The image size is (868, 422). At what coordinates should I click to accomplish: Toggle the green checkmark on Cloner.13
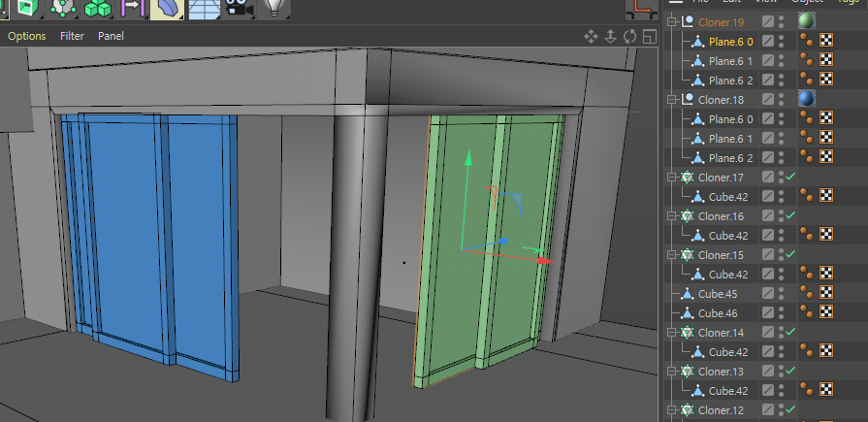(x=790, y=370)
